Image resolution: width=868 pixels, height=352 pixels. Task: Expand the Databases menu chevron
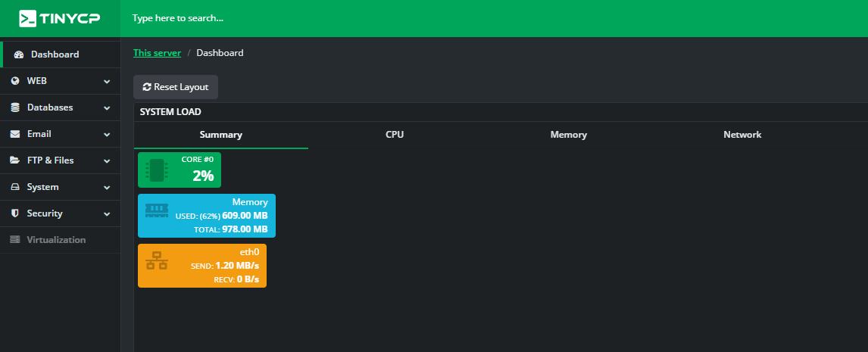[107, 108]
